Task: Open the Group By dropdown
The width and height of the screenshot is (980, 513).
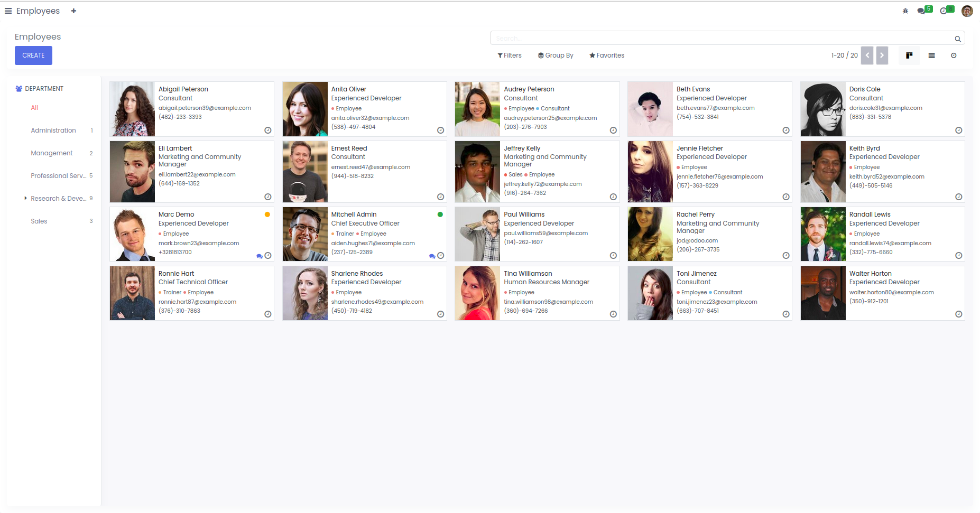Action: (556, 55)
